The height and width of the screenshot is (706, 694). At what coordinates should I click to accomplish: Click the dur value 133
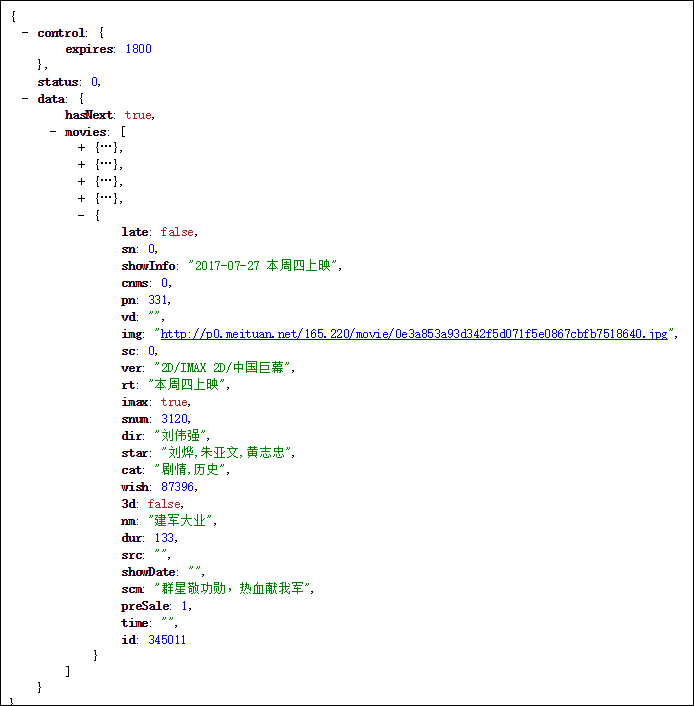pyautogui.click(x=164, y=538)
